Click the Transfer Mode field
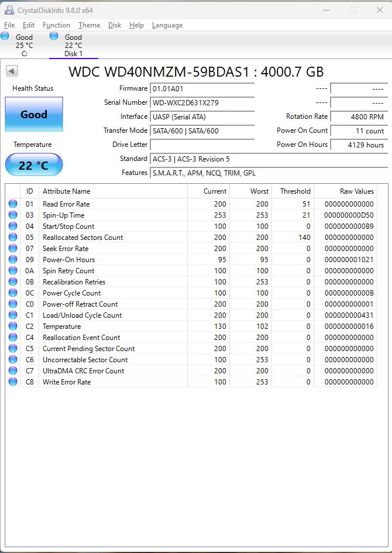 click(202, 131)
